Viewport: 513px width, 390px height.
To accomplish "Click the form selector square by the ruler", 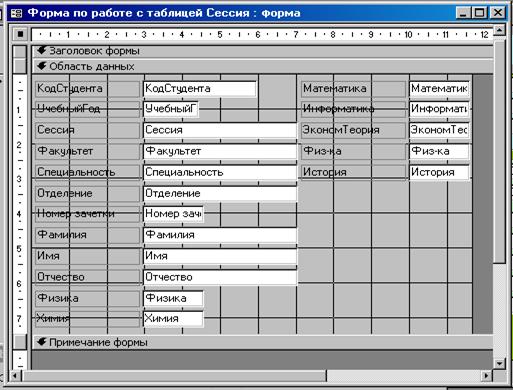I will coord(20,34).
